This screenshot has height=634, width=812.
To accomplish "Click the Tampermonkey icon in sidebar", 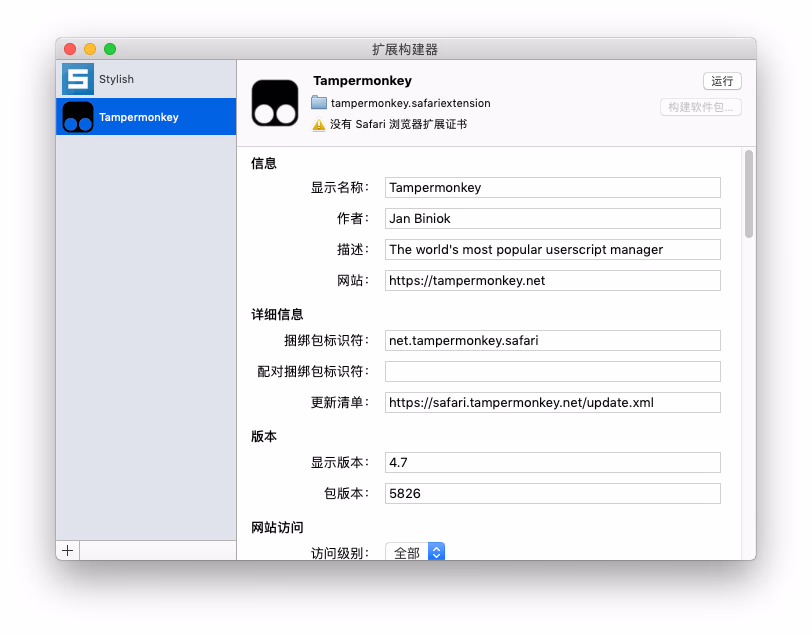I will pos(77,117).
